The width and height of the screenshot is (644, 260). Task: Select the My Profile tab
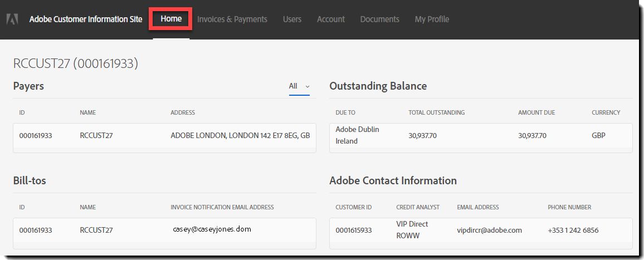point(432,19)
